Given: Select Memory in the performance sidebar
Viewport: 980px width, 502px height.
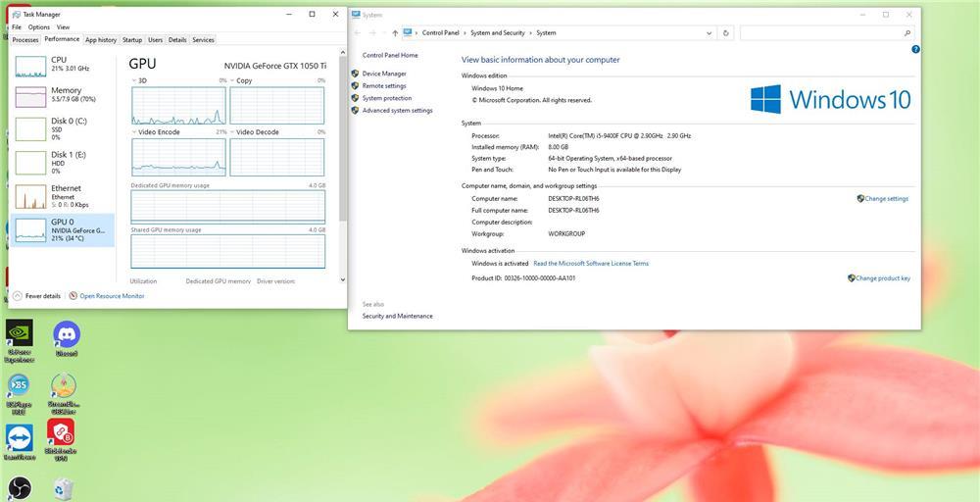Looking at the screenshot, I should [x=63, y=95].
